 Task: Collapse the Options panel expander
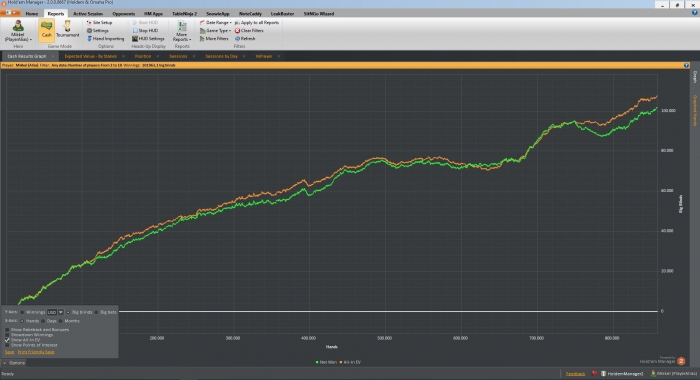[x=4, y=363]
